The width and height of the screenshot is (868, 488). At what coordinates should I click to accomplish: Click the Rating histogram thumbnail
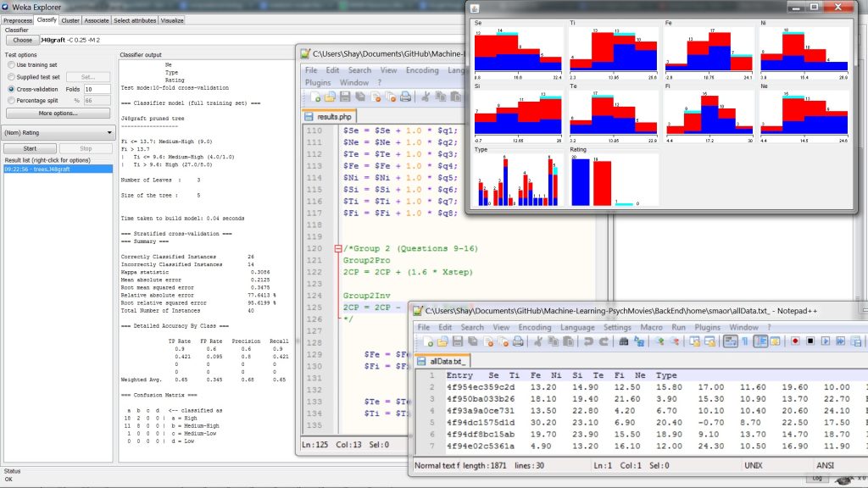click(x=614, y=179)
